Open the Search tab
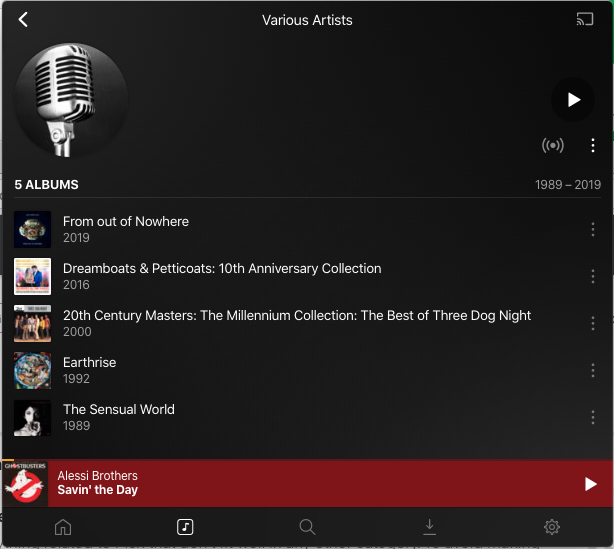This screenshot has width=614, height=549. pyautogui.click(x=307, y=527)
